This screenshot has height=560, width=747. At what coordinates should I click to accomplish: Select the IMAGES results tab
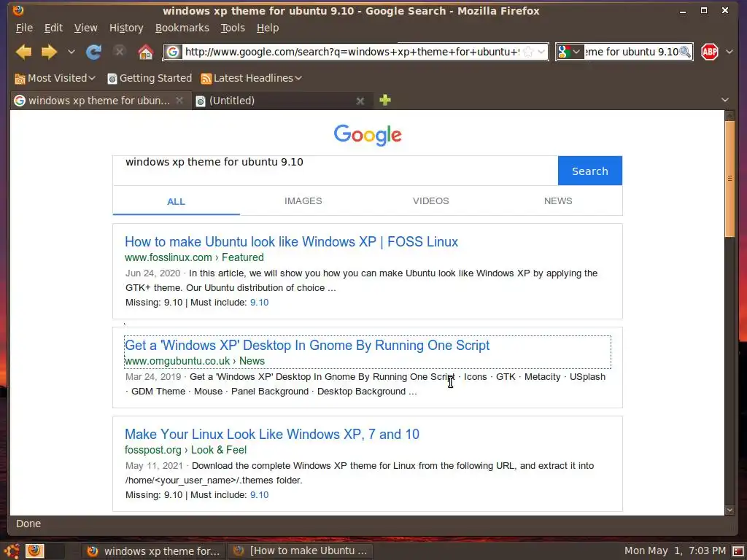coord(303,201)
